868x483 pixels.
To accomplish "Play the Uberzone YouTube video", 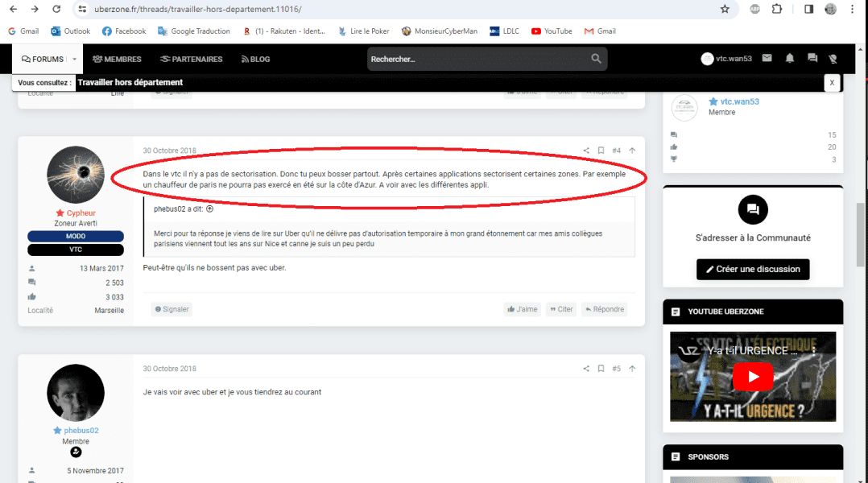I will pyautogui.click(x=753, y=377).
